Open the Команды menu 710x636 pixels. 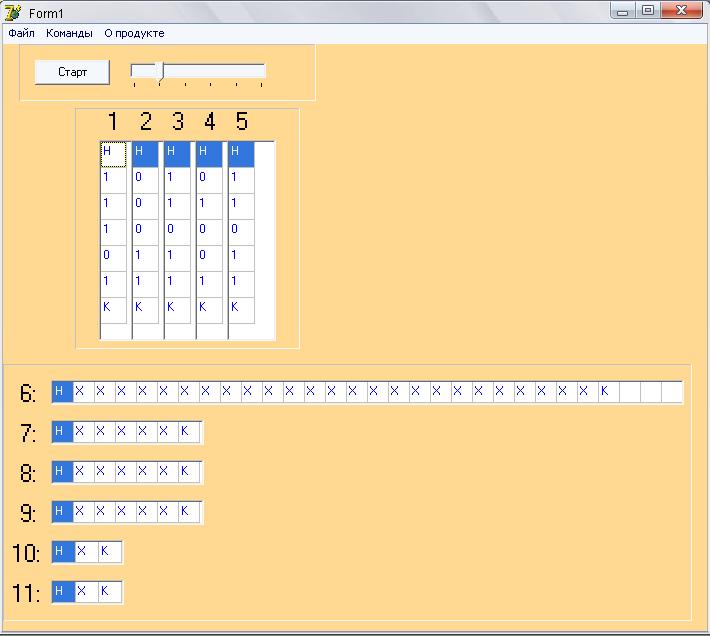pyautogui.click(x=69, y=33)
